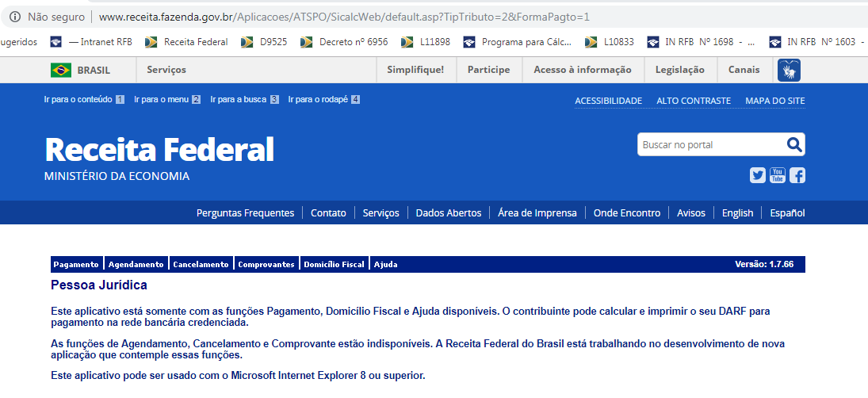Open the Receita Federal bookmark
Image resolution: width=868 pixels, height=398 pixels.
tap(186, 41)
